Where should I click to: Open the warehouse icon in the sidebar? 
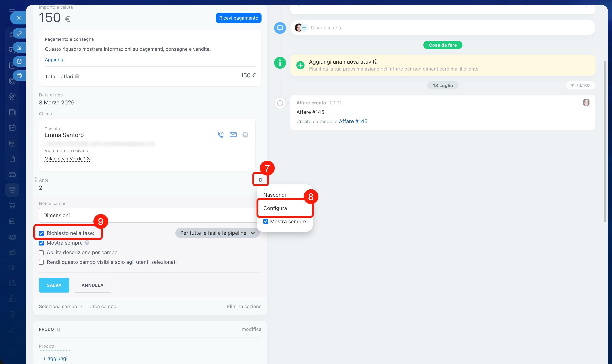pos(12,221)
